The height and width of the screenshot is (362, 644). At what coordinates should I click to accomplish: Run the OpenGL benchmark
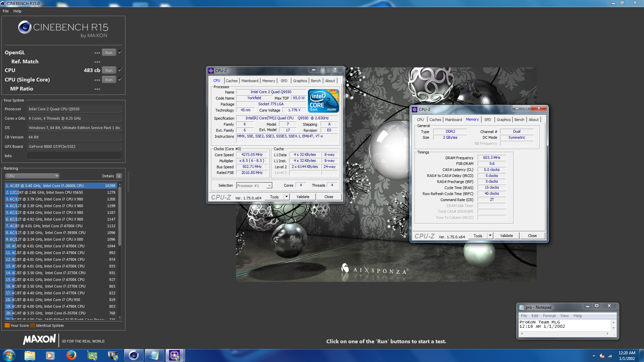[x=109, y=52]
